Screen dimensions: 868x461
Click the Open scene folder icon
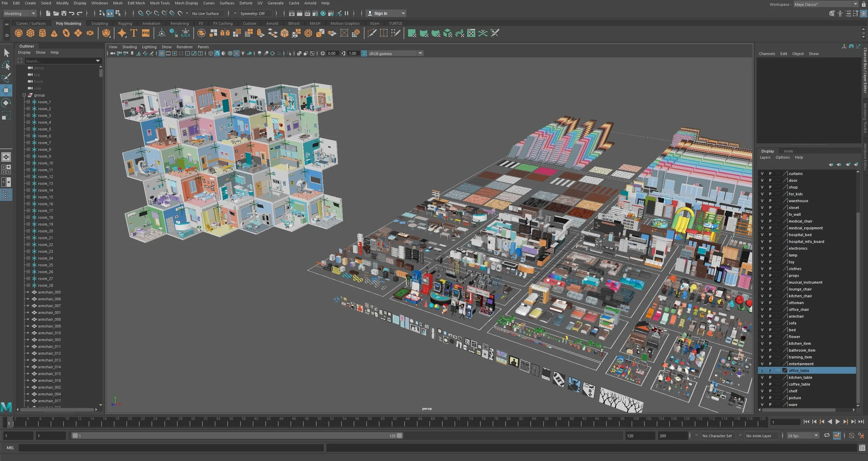coord(56,13)
